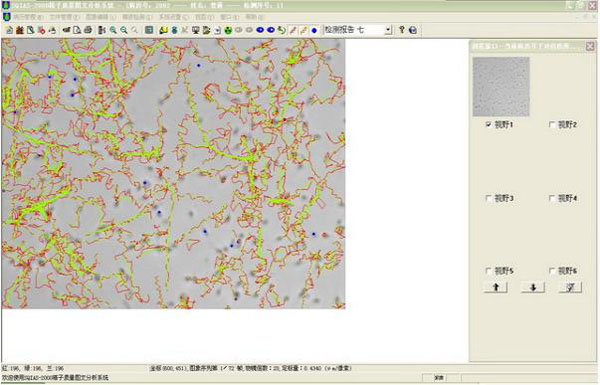Click the grey grid window icon
600x385 pixels.
click(x=149, y=29)
